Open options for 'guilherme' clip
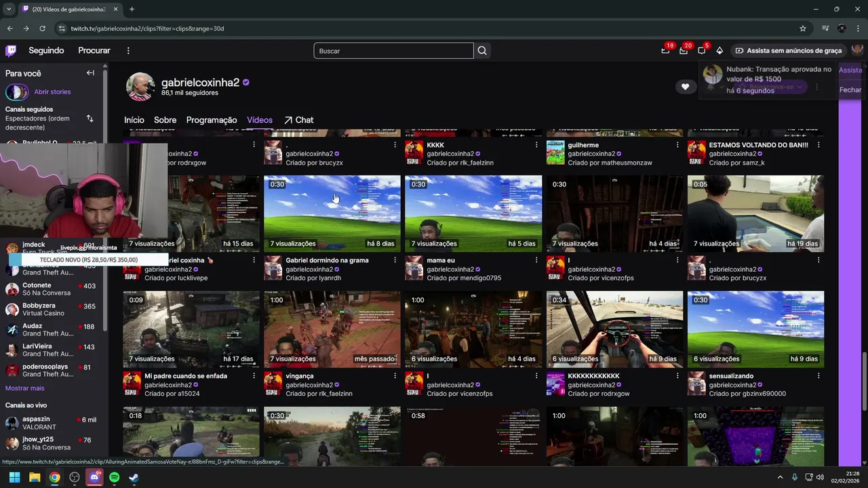This screenshot has height=488, width=868. (x=677, y=145)
